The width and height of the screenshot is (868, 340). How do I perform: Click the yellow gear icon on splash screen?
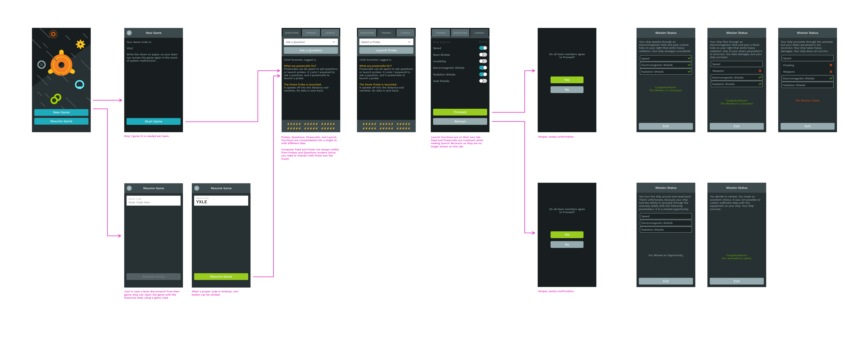pyautogui.click(x=80, y=44)
